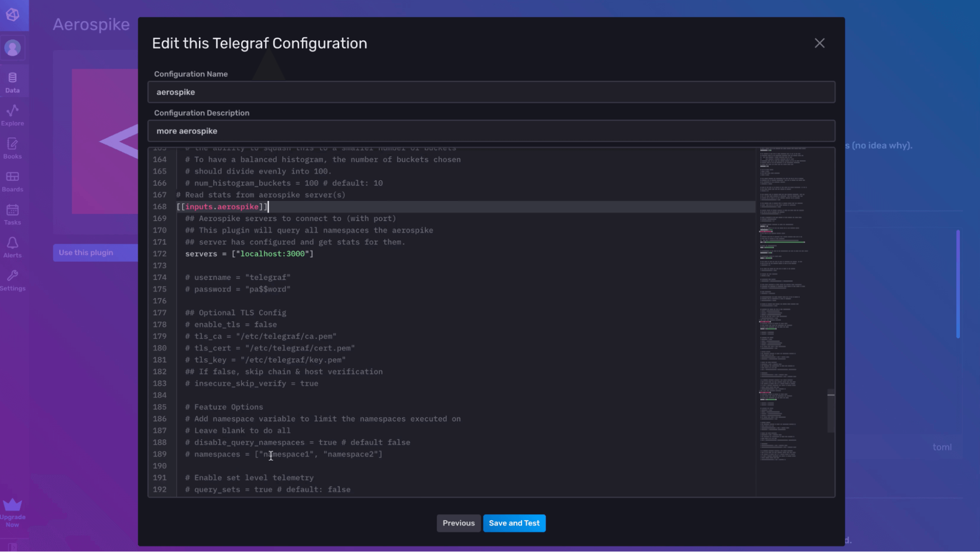The image size is (980, 552).
Task: Click the Save and Test button
Action: point(514,523)
